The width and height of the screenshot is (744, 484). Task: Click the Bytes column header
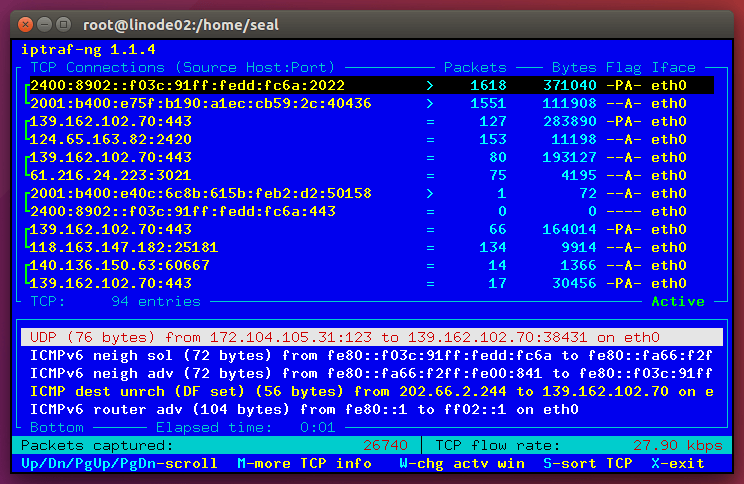pyautogui.click(x=574, y=67)
